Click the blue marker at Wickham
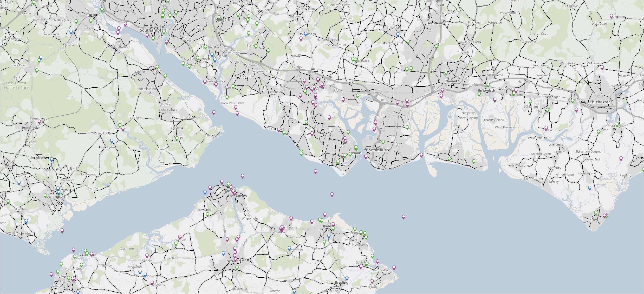The height and width of the screenshot is (294, 644). [x=305, y=34]
